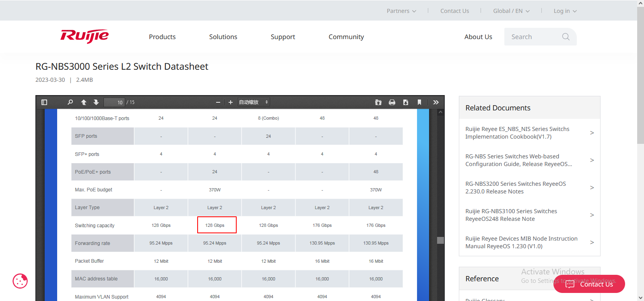Go to previous PDF page
Viewport: 644px width, 301px height.
84,102
